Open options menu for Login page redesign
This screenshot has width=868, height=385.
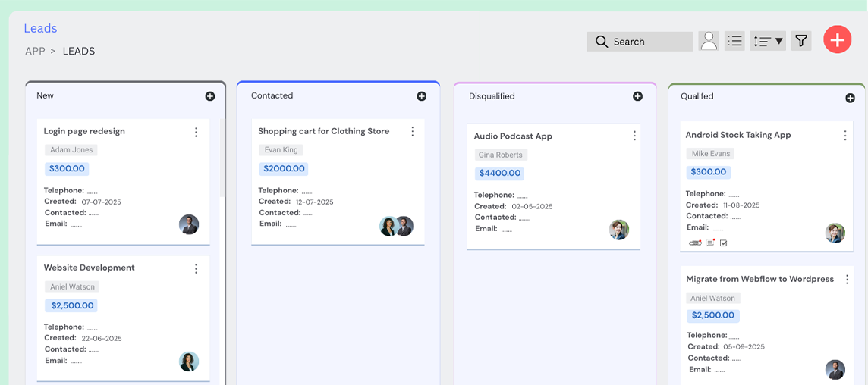196,132
